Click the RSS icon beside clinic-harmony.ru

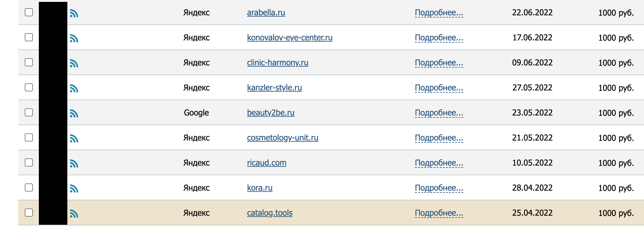[x=74, y=64]
